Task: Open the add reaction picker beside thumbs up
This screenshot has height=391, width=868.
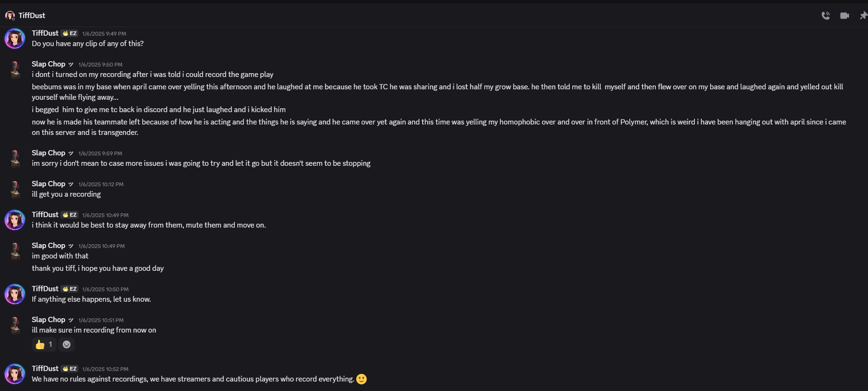Action: tap(67, 344)
